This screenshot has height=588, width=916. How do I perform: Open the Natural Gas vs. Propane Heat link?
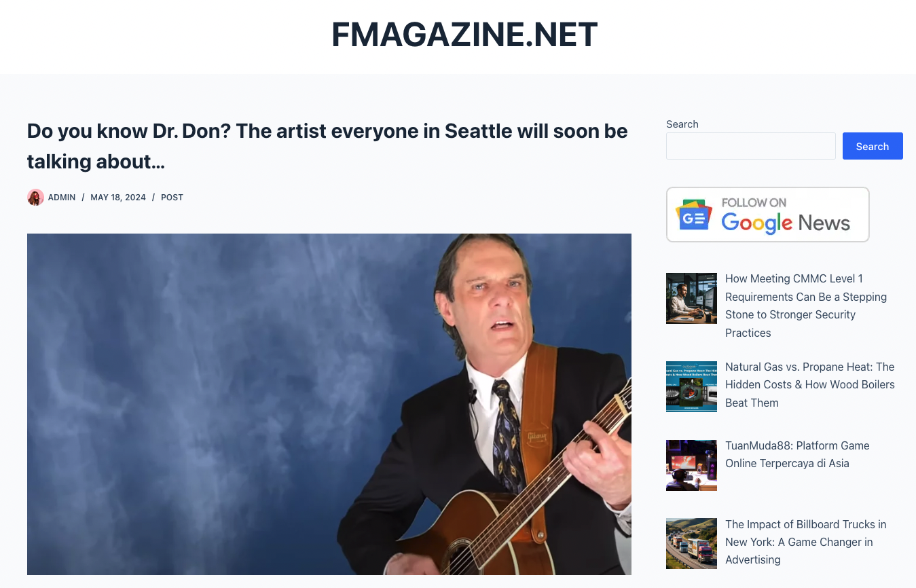point(810,384)
